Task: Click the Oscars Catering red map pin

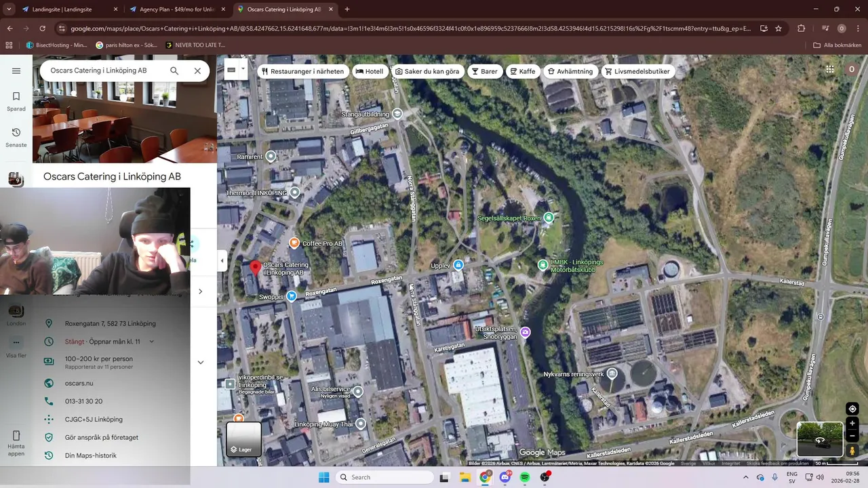Action: click(x=255, y=268)
